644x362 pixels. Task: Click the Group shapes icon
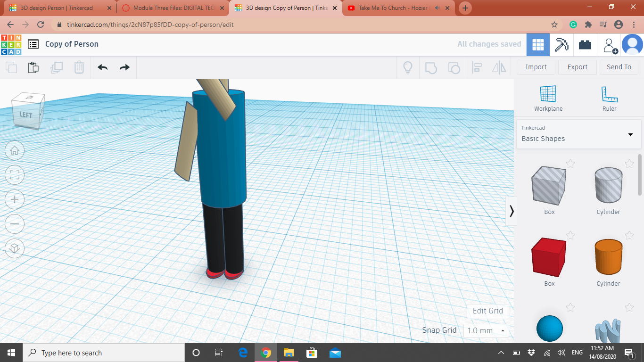tap(431, 67)
